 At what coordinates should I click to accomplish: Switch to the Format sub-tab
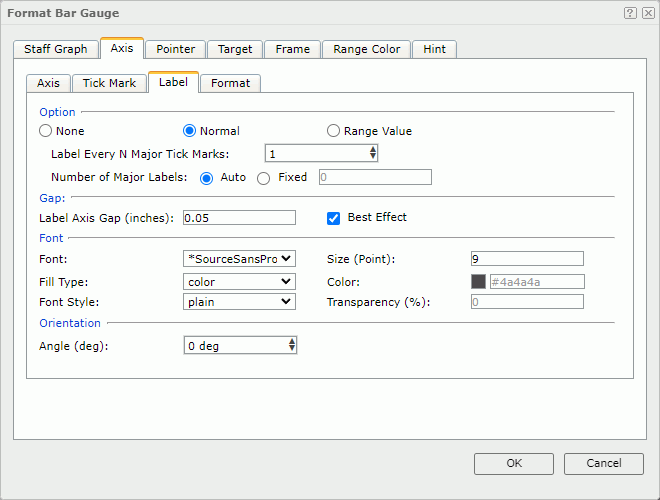(231, 83)
